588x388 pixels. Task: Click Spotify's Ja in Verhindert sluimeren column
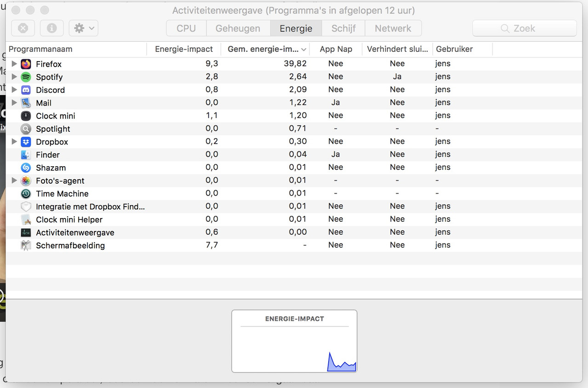point(397,76)
